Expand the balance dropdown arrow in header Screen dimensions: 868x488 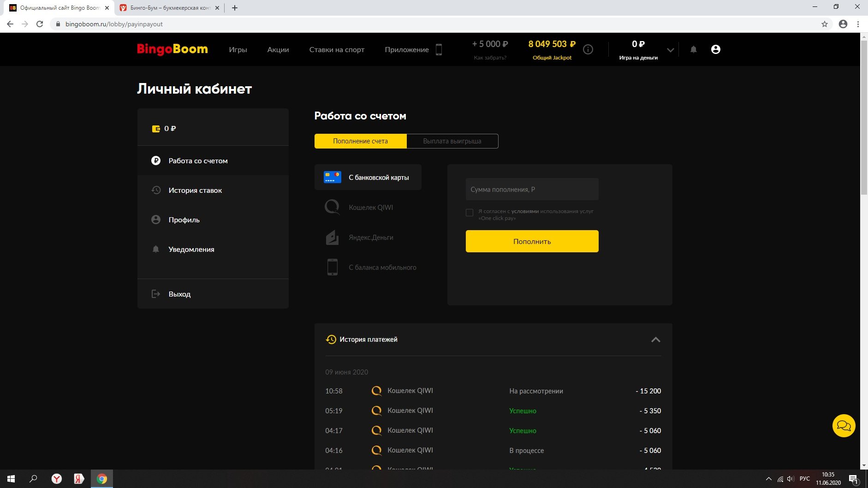(x=671, y=50)
